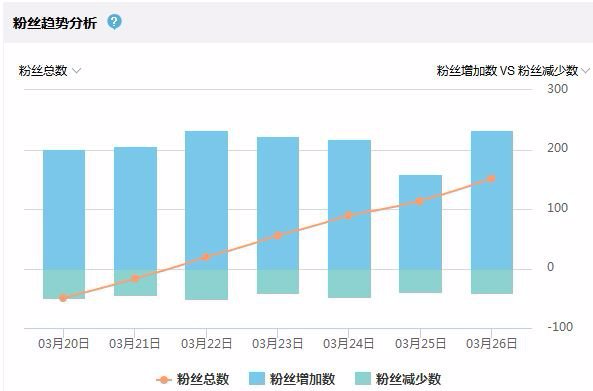This screenshot has height=391, width=593.
Task: Click the 03月20日 axis label
Action: click(64, 343)
